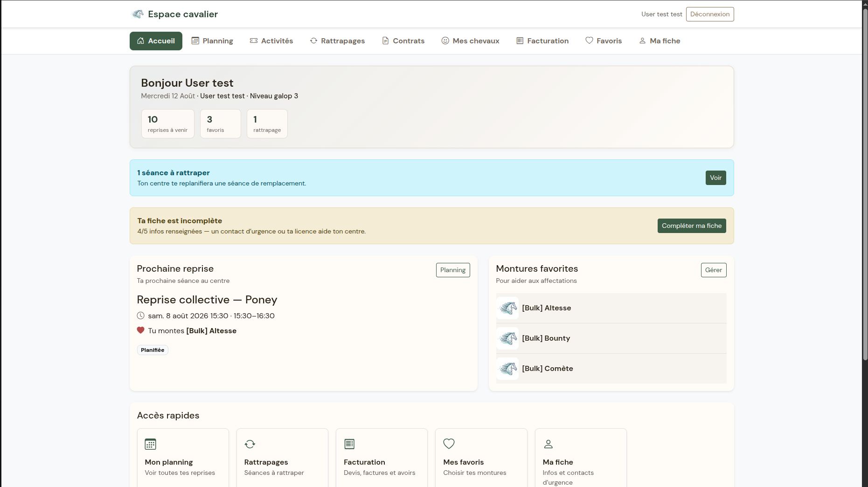The width and height of the screenshot is (868, 487).
Task: Click the User test test name in header
Action: click(x=661, y=14)
